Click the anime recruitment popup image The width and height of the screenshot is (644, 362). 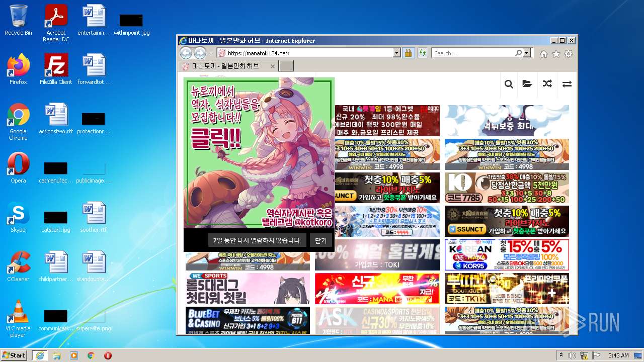point(259,153)
